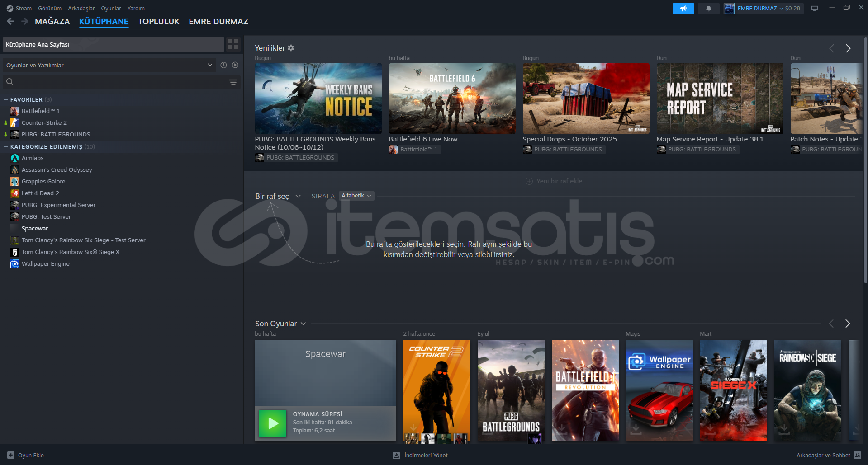
Task: Open the Steam menu
Action: 24,9
